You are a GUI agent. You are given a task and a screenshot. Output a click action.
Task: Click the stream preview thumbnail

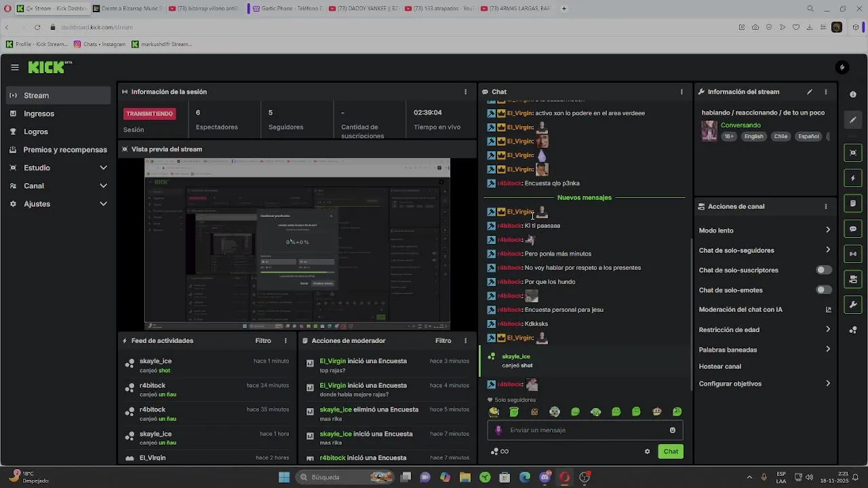[x=297, y=244]
